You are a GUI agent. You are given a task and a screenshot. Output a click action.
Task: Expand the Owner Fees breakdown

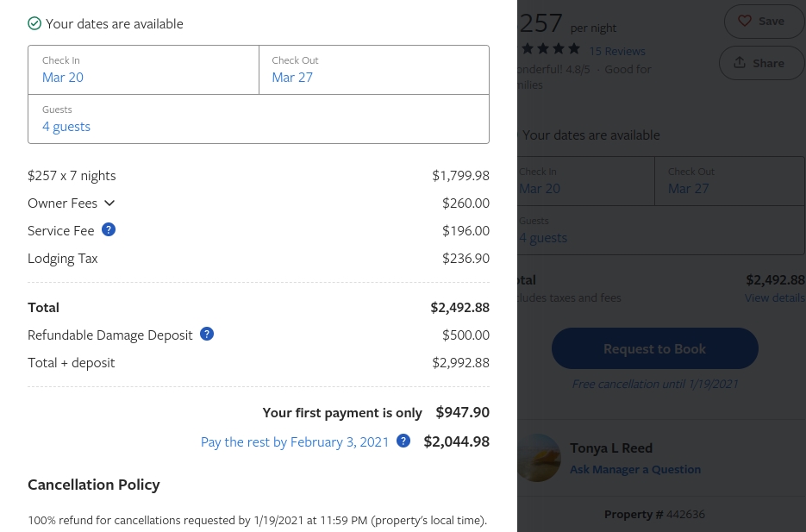pyautogui.click(x=72, y=203)
